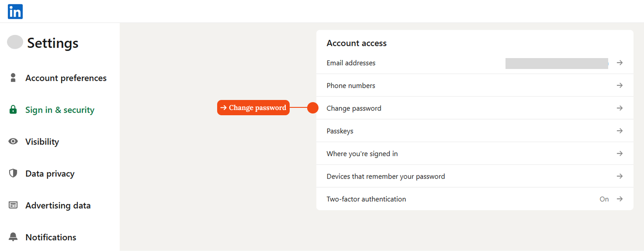Viewport: 644px width, 251px height.
Task: Click the orange Change password callout label
Action: [253, 108]
